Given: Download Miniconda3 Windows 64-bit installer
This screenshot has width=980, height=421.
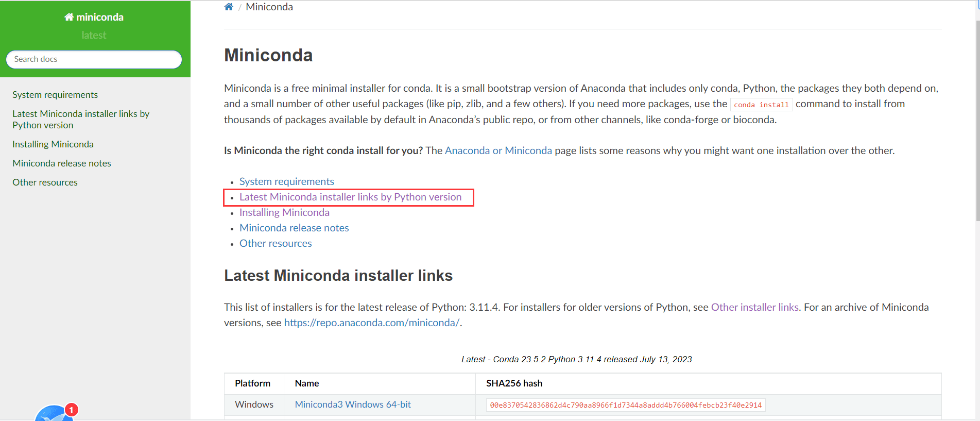Looking at the screenshot, I should pyautogui.click(x=353, y=405).
